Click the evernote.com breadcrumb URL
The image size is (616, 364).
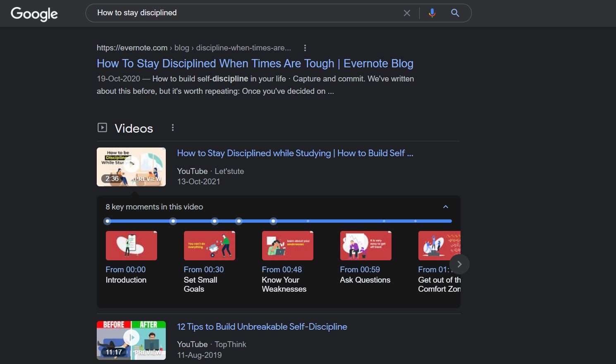click(194, 48)
